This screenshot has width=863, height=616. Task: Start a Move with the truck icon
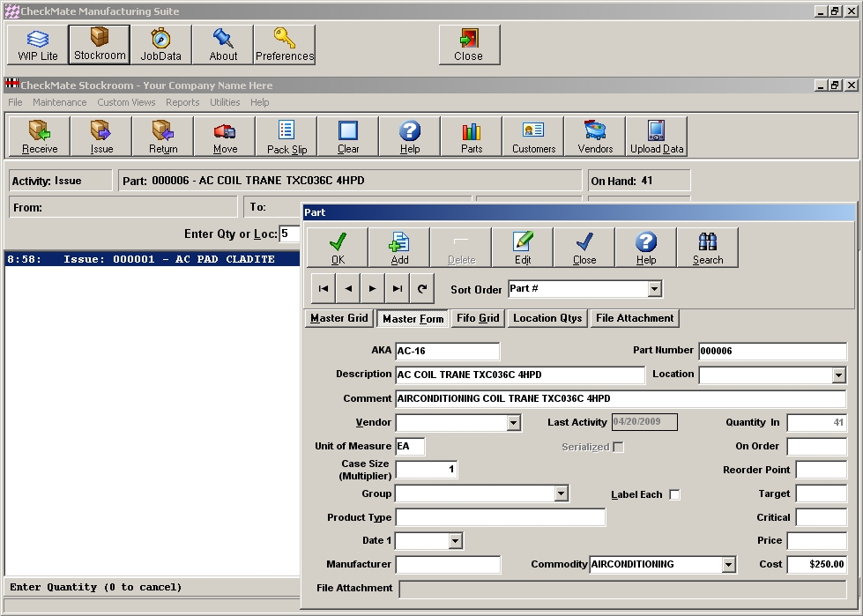[225, 137]
